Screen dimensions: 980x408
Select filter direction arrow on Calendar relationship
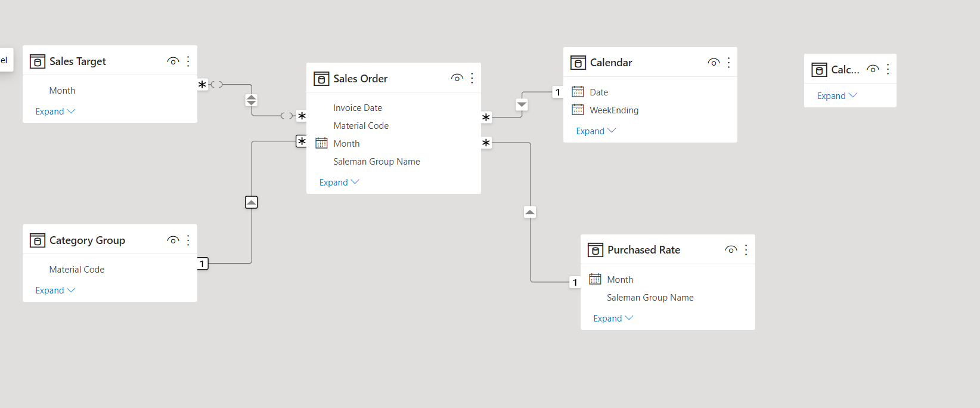pos(522,104)
